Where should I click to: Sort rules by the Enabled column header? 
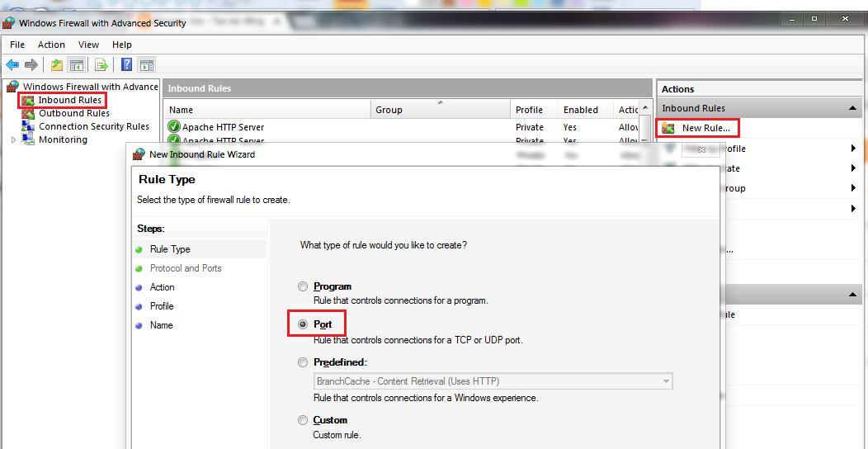[585, 110]
